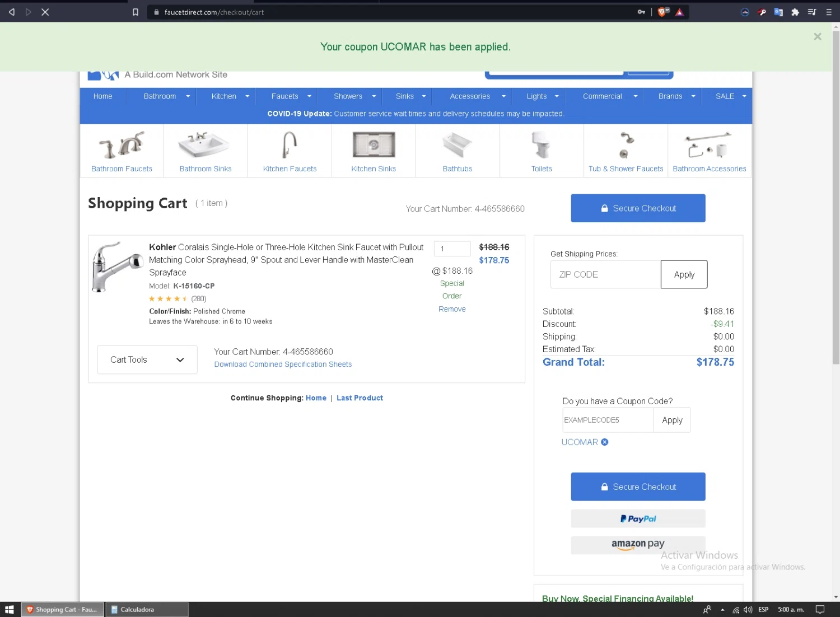Expand the Showers menu dropdown
Image resolution: width=840 pixels, height=617 pixels.
[374, 96]
